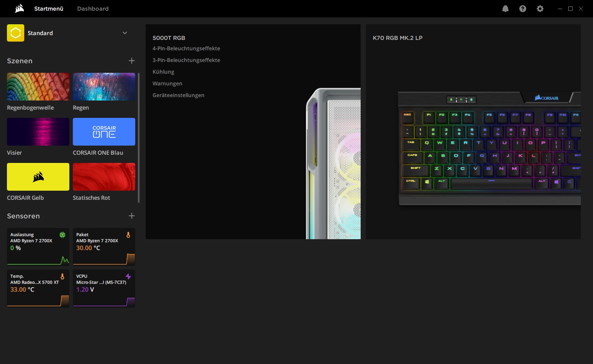This screenshot has height=364, width=593.
Task: Click the 5000T RGB device title
Action: tap(169, 38)
